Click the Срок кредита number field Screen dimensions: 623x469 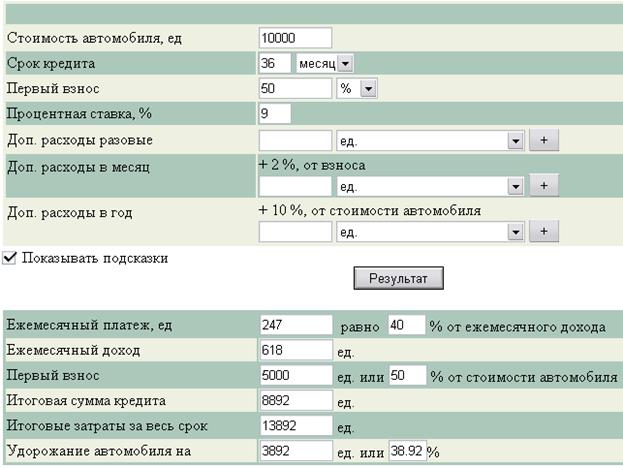[275, 63]
